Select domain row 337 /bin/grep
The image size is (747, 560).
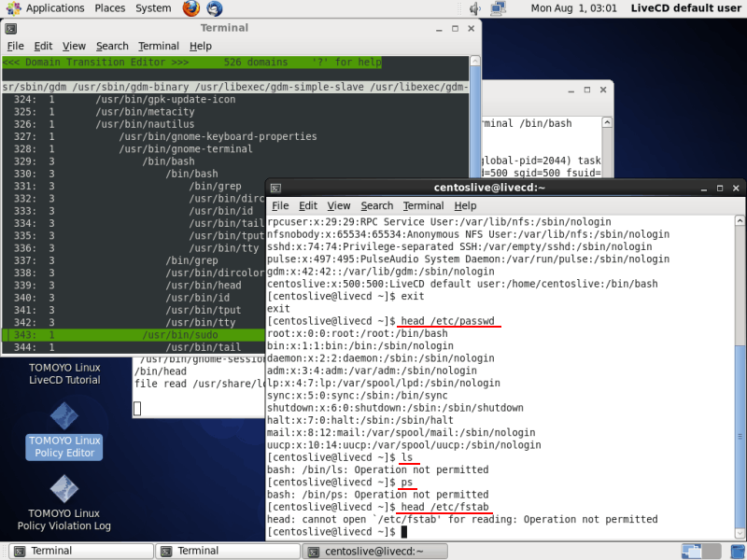134,260
